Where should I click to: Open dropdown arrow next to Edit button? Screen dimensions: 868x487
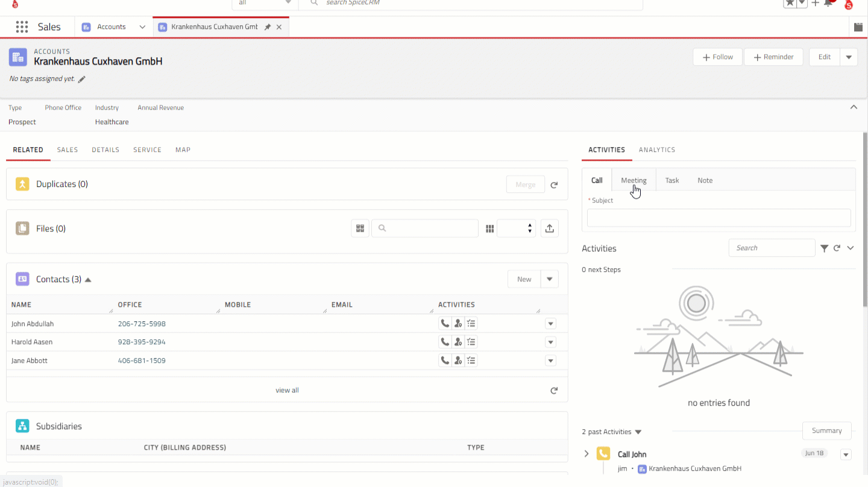coord(849,57)
